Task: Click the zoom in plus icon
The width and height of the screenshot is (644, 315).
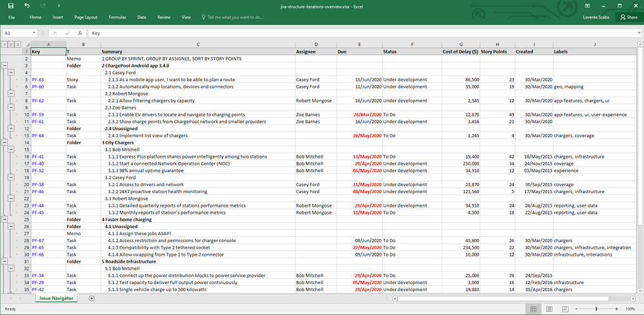Action: point(617,309)
